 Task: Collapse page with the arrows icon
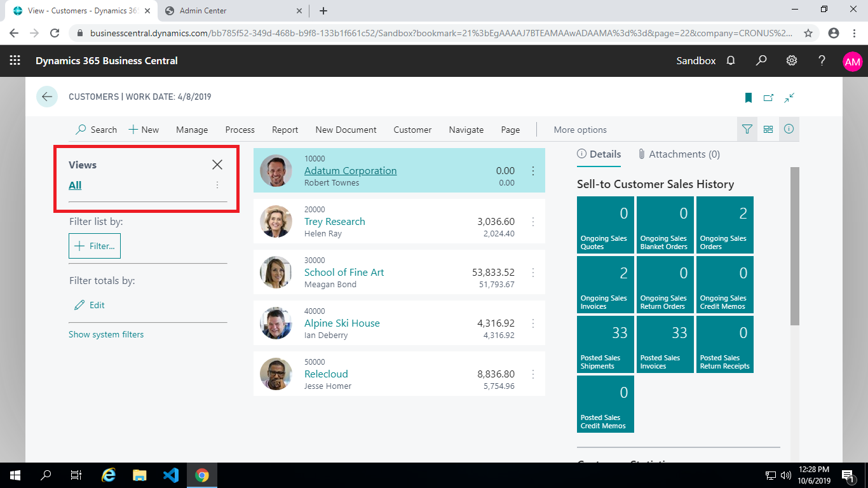tap(789, 97)
